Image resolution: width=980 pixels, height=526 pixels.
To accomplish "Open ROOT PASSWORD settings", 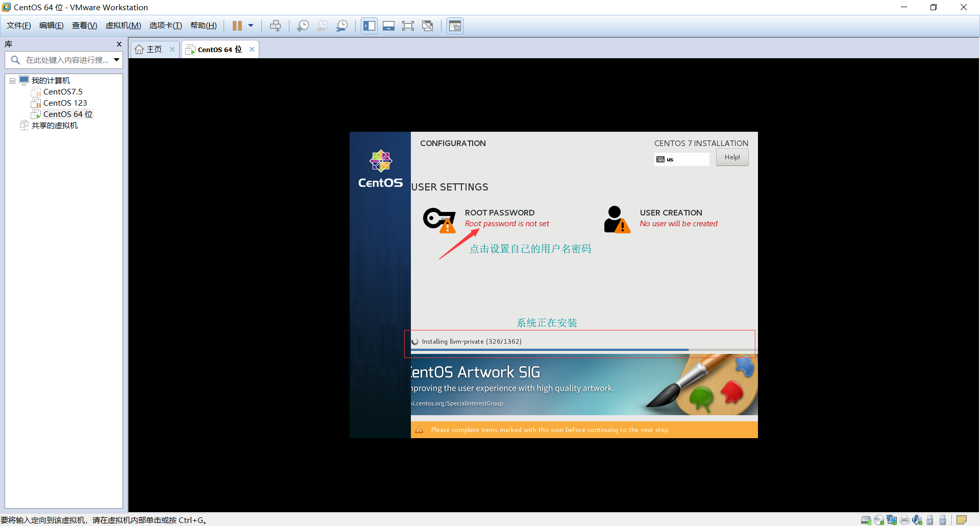I will pyautogui.click(x=500, y=213).
